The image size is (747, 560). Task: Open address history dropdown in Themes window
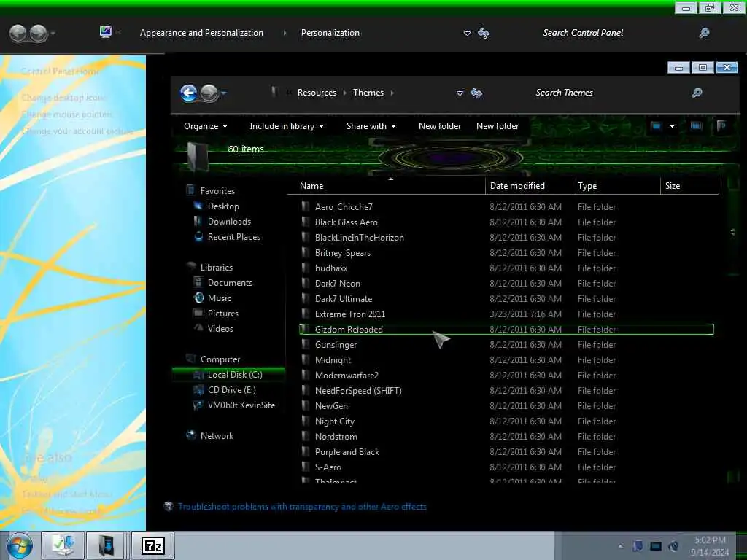(x=460, y=93)
